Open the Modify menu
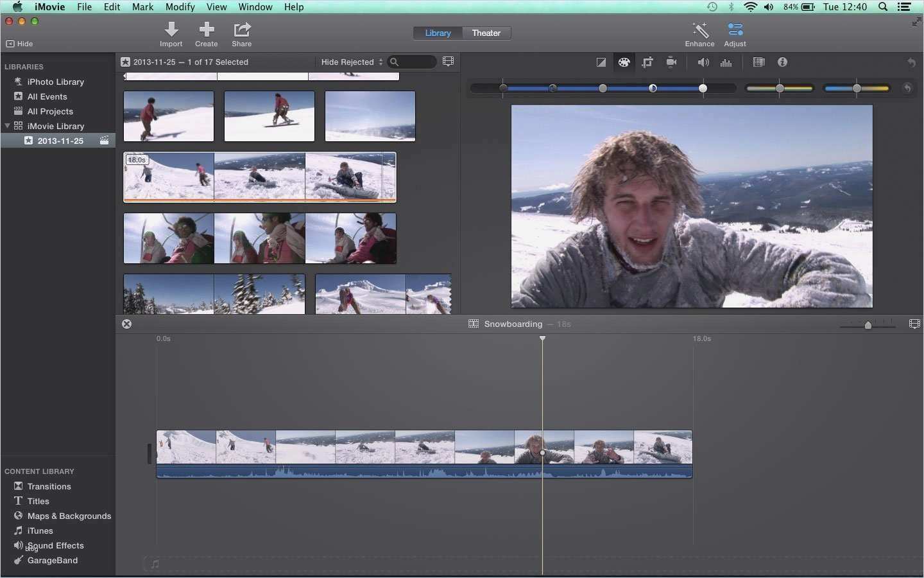The image size is (924, 578). pos(180,7)
